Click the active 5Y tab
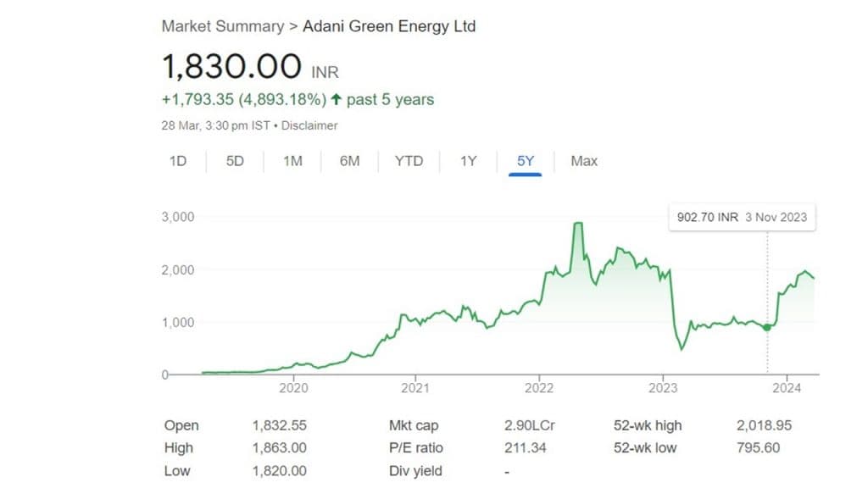 [x=525, y=161]
